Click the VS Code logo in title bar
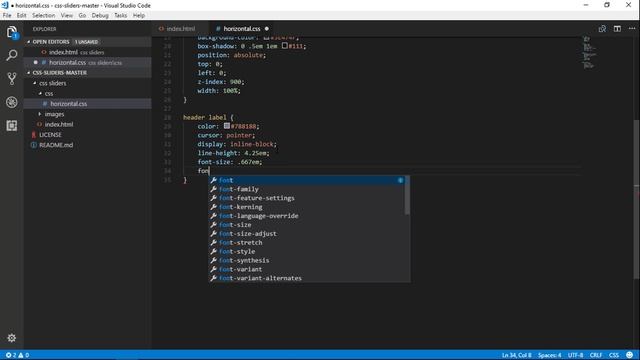Viewport: 640px width, 360px height. 5,5
